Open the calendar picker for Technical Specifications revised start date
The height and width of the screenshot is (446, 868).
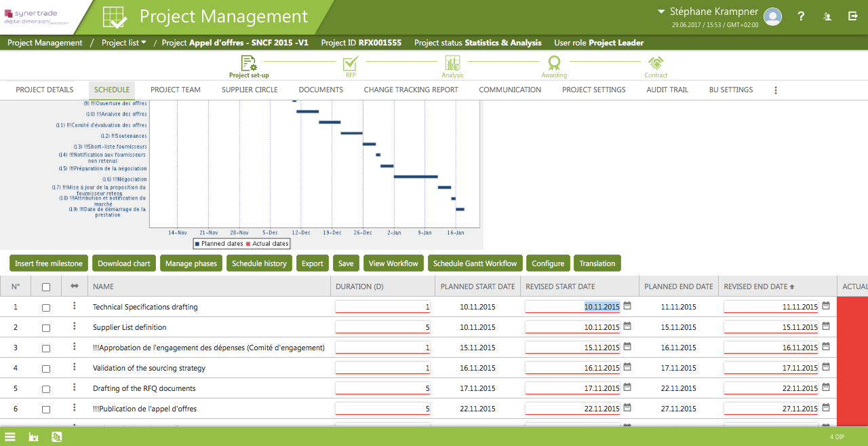626,306
